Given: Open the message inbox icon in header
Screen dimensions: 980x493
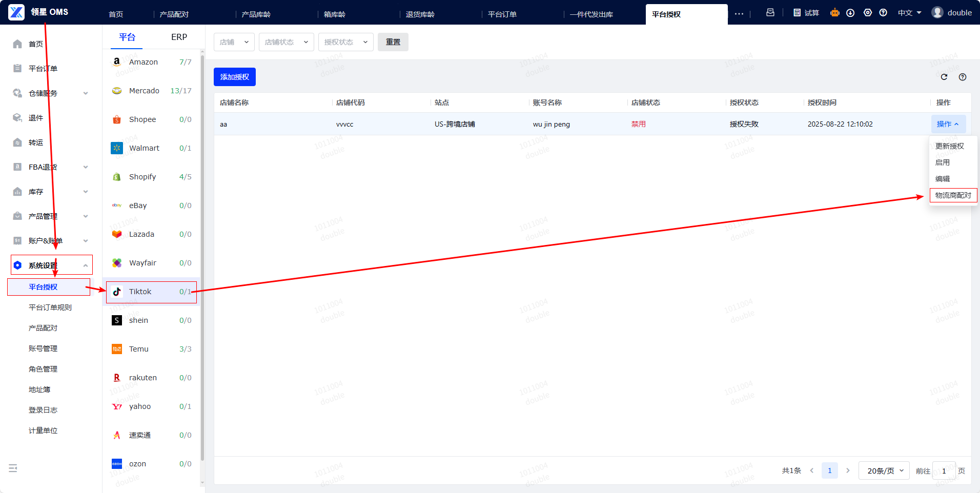Looking at the screenshot, I should 770,12.
